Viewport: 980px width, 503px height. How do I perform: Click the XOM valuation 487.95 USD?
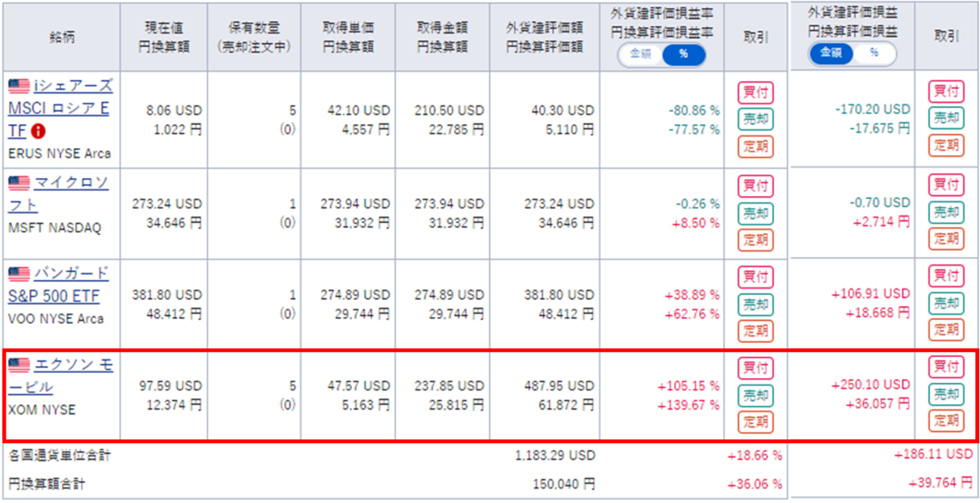coord(559,385)
